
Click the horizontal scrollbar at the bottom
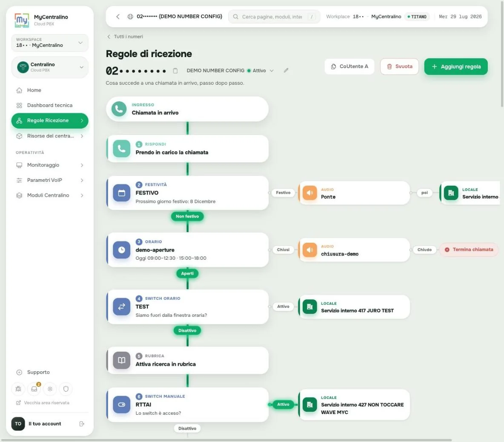(x=226, y=440)
